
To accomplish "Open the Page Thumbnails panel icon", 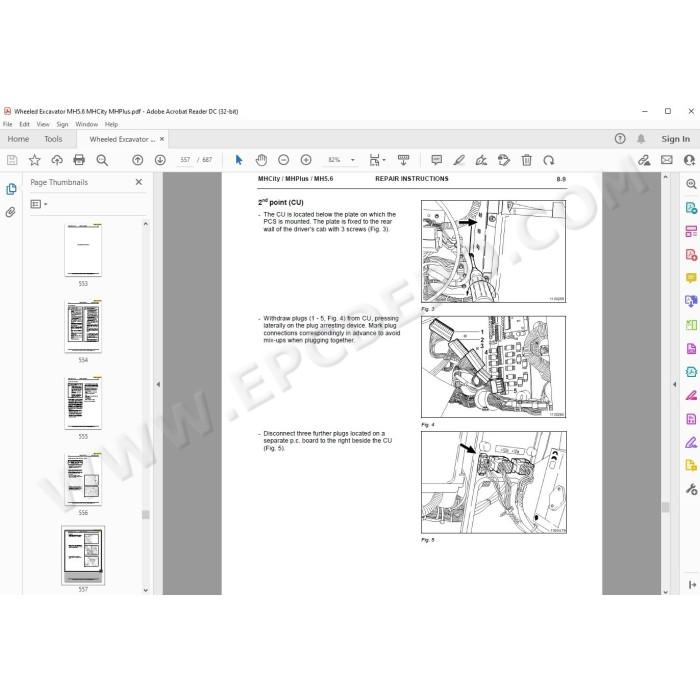I will tap(11, 189).
